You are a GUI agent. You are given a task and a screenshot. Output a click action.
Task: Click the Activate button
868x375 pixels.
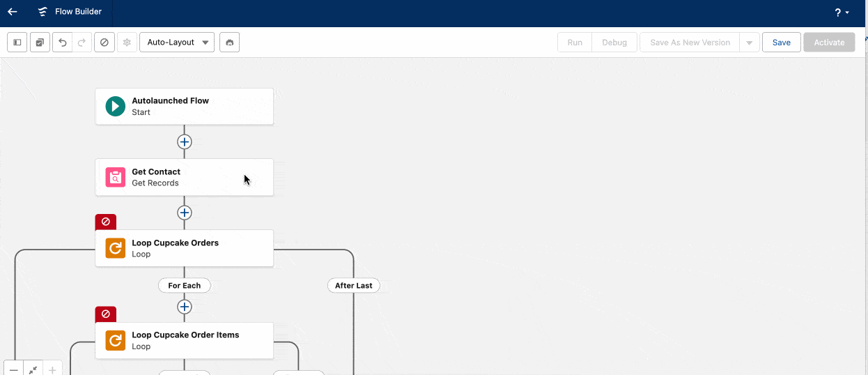coord(829,43)
